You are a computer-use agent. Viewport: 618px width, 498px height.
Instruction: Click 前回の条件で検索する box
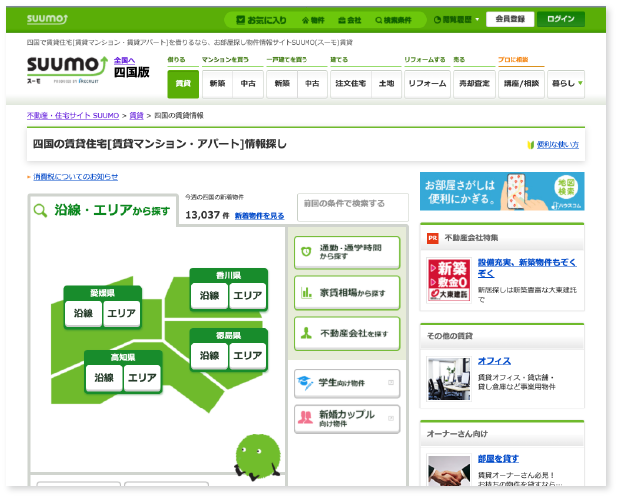[x=353, y=207]
